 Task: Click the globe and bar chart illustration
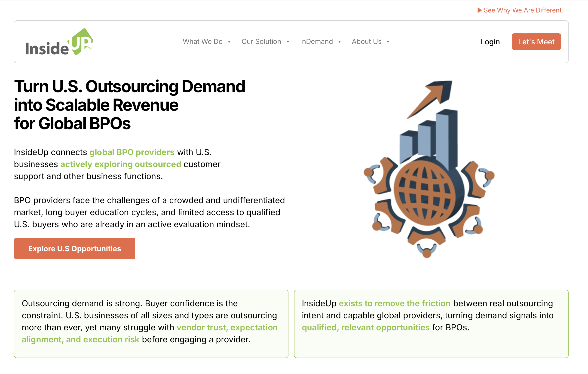429,169
